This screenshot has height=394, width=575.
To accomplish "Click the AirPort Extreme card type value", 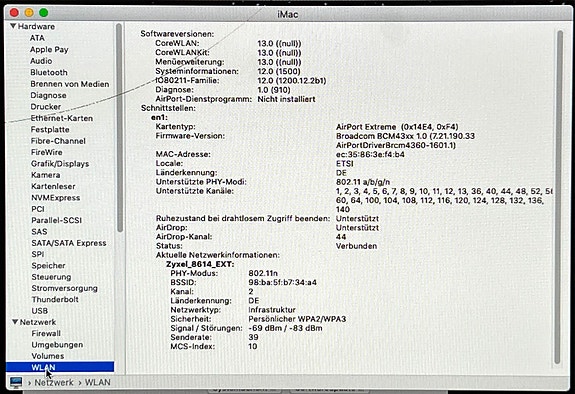I will (397, 127).
